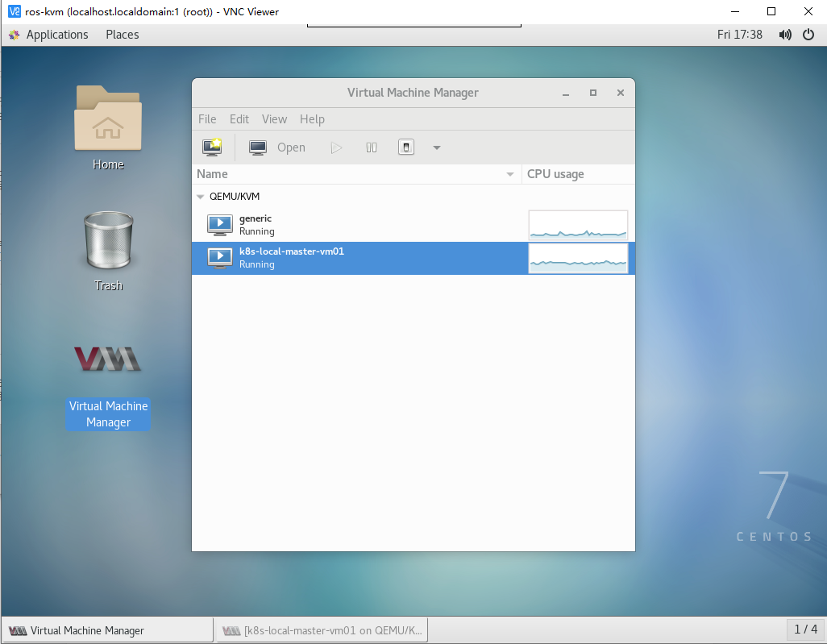Collapse the QEMU/KVM connection tree
The width and height of the screenshot is (827, 644).
click(x=201, y=197)
